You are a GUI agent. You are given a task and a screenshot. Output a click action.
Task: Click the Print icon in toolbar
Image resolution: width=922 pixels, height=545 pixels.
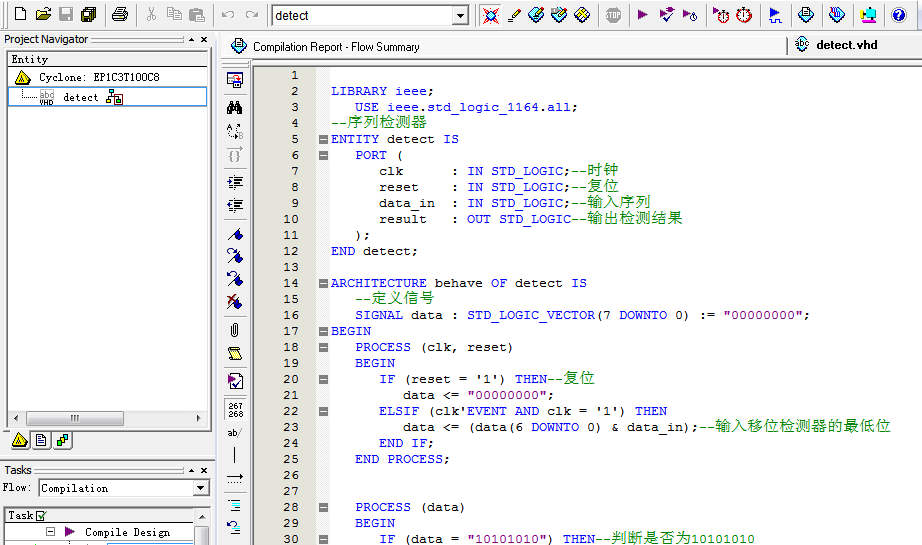tap(120, 15)
